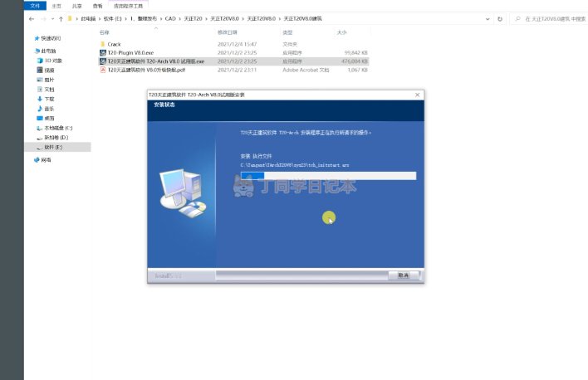Click the installer progress bar
This screenshot has width=588, height=380.
coord(328,176)
